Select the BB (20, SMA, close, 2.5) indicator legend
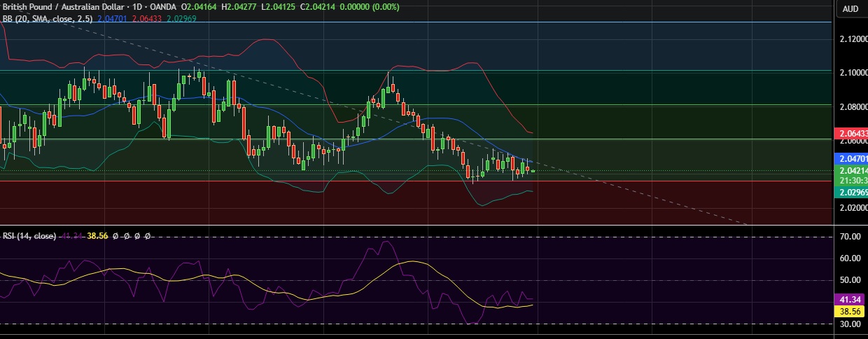 [48, 18]
